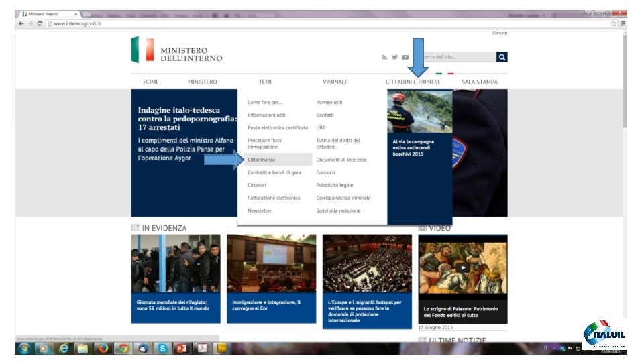The height and width of the screenshot is (362, 644).
Task: Open the Numeri utili link
Action: pyautogui.click(x=329, y=102)
